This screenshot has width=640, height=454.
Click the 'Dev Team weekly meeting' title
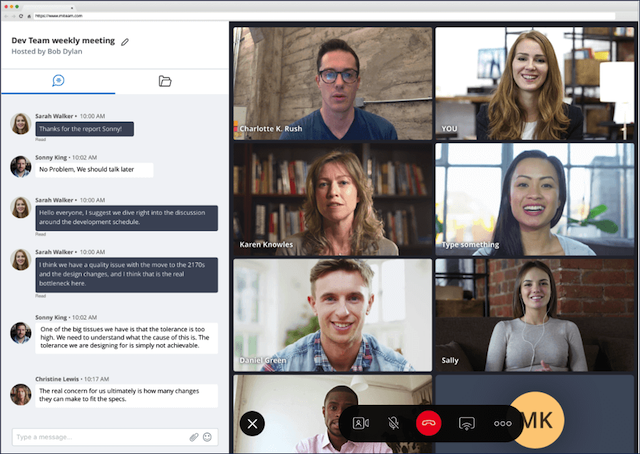(63, 40)
